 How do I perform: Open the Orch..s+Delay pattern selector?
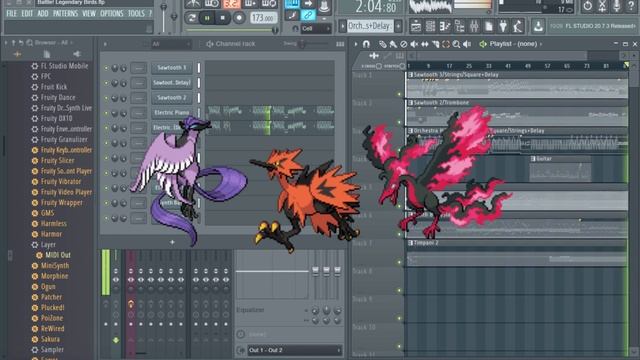point(370,26)
